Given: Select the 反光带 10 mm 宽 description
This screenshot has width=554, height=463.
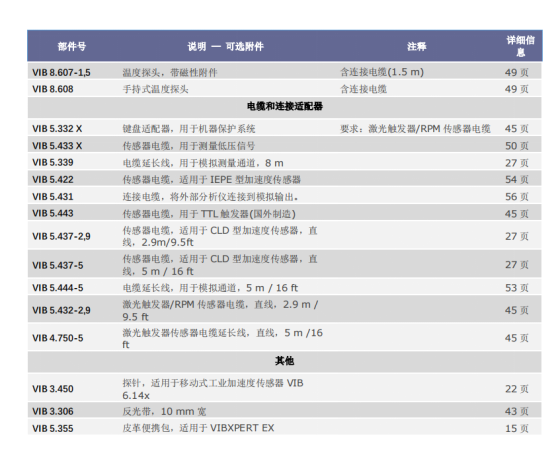Looking at the screenshot, I should click(164, 411).
